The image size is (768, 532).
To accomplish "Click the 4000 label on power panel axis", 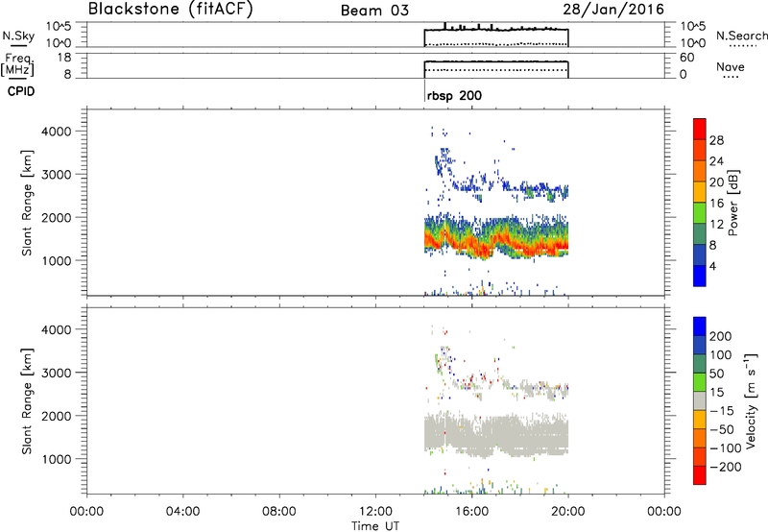I will tap(56, 132).
